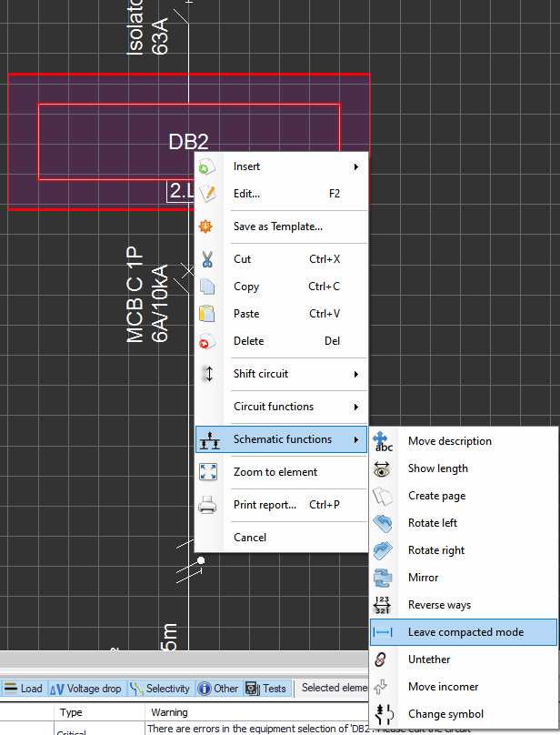The image size is (560, 735).
Task: Choose Edit... from the context menu
Action: (x=281, y=194)
